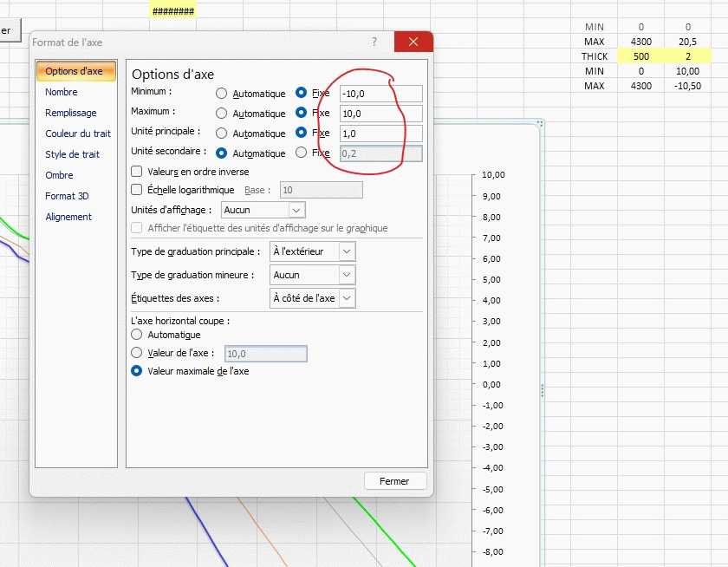Open Type de graduation mineure dropdown

[347, 275]
